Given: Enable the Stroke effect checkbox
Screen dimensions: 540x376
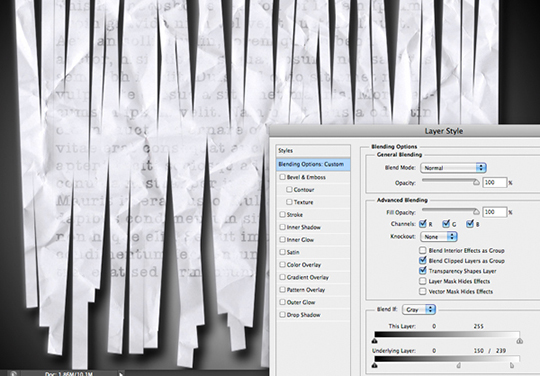Looking at the screenshot, I should tap(282, 215).
